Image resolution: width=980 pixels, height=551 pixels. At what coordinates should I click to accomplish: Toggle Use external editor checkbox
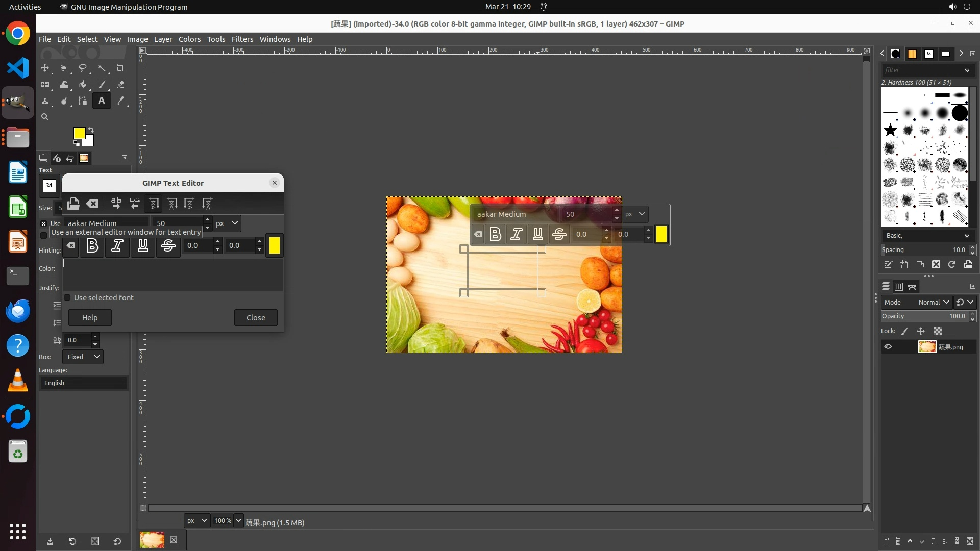coord(44,223)
